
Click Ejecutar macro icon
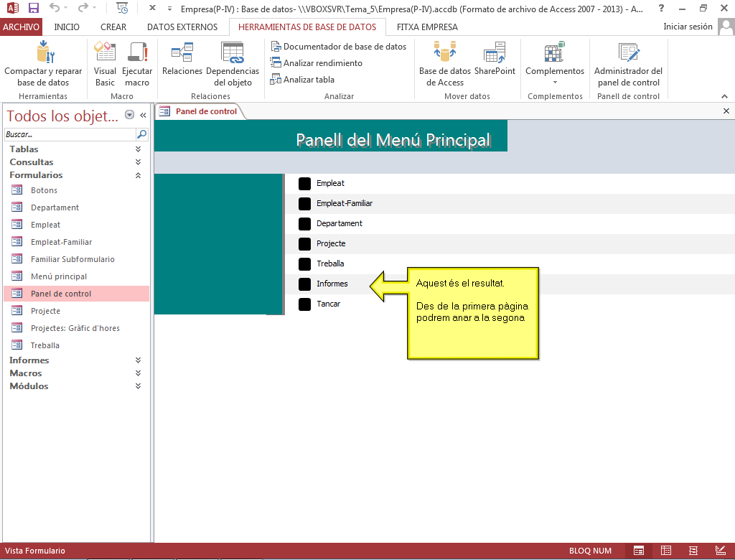pos(137,52)
